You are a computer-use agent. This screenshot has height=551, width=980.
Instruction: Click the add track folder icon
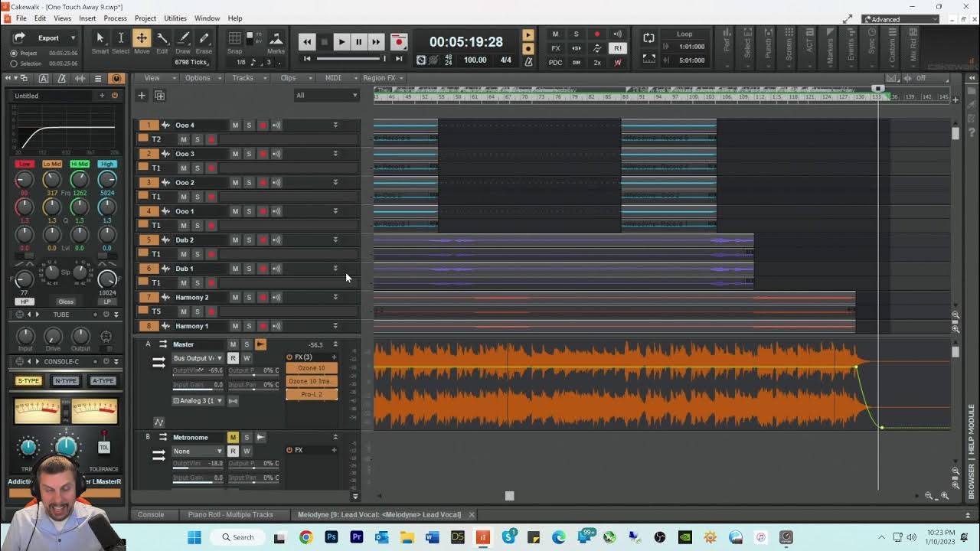tap(159, 96)
